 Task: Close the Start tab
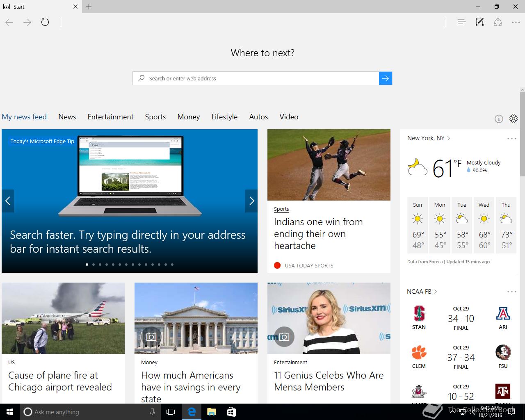75,7
